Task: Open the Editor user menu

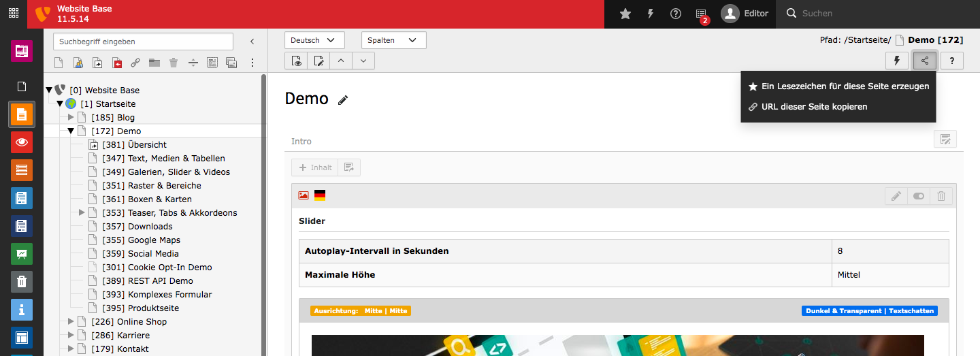Action: (745, 14)
